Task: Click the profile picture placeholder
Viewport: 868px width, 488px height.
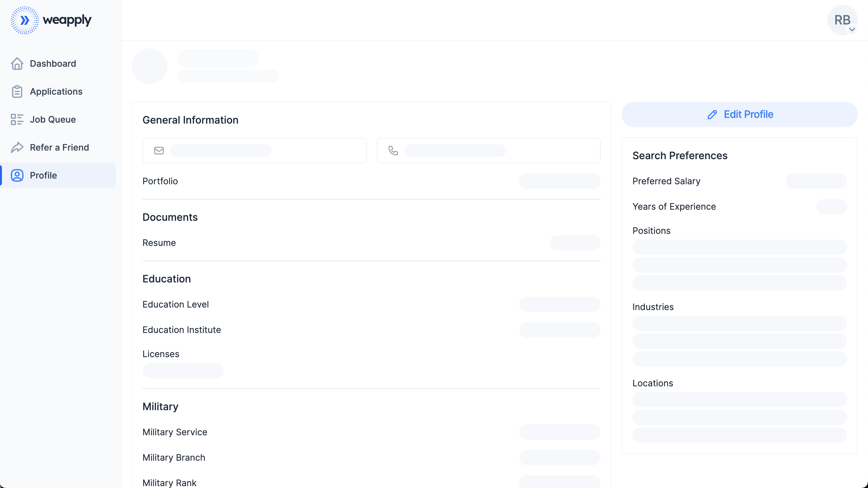Action: pyautogui.click(x=149, y=66)
